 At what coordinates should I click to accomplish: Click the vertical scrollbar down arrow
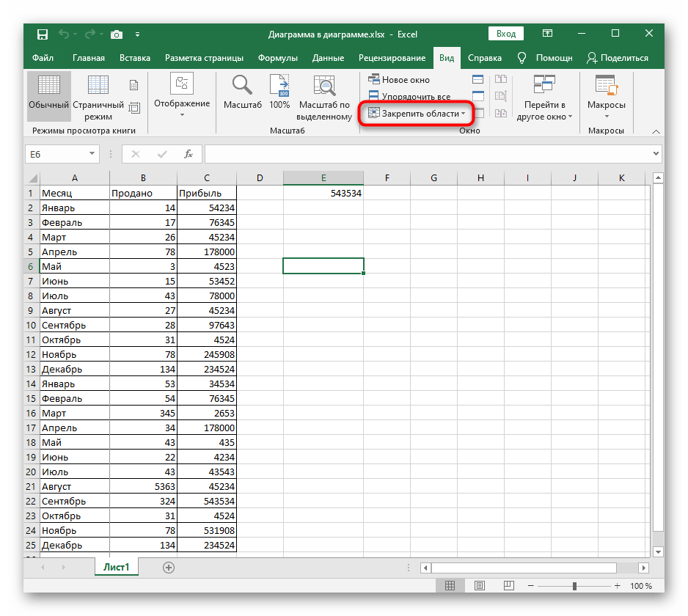click(658, 551)
